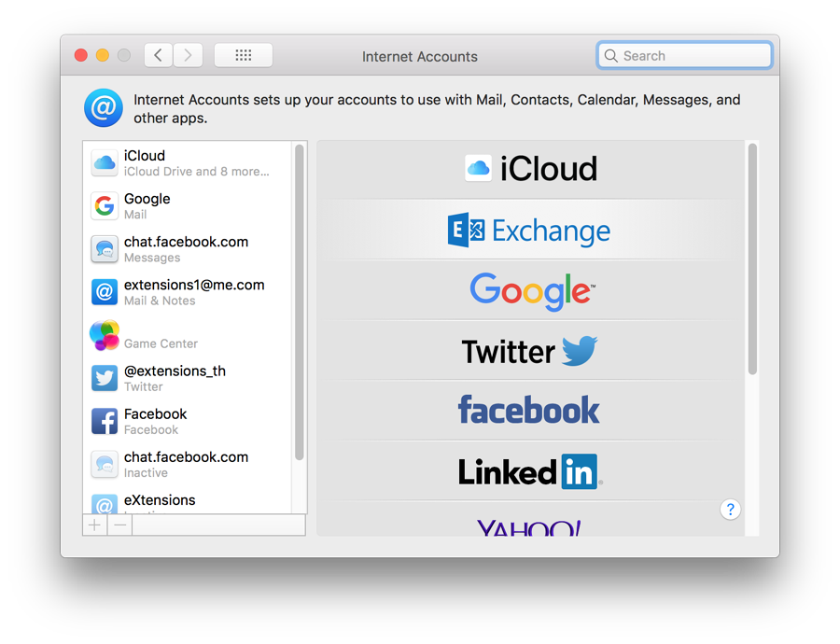Click the "Inactive" chat.facebook.com subtitle
The width and height of the screenshot is (840, 644).
(146, 473)
